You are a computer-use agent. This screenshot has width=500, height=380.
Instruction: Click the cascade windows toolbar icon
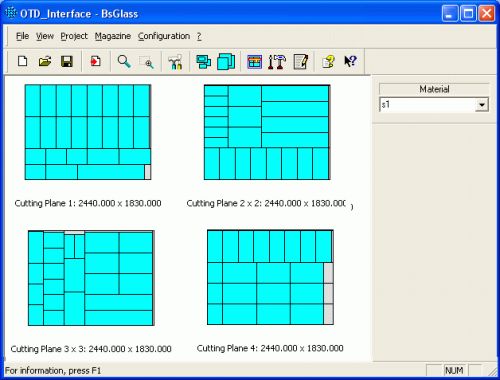pos(203,62)
